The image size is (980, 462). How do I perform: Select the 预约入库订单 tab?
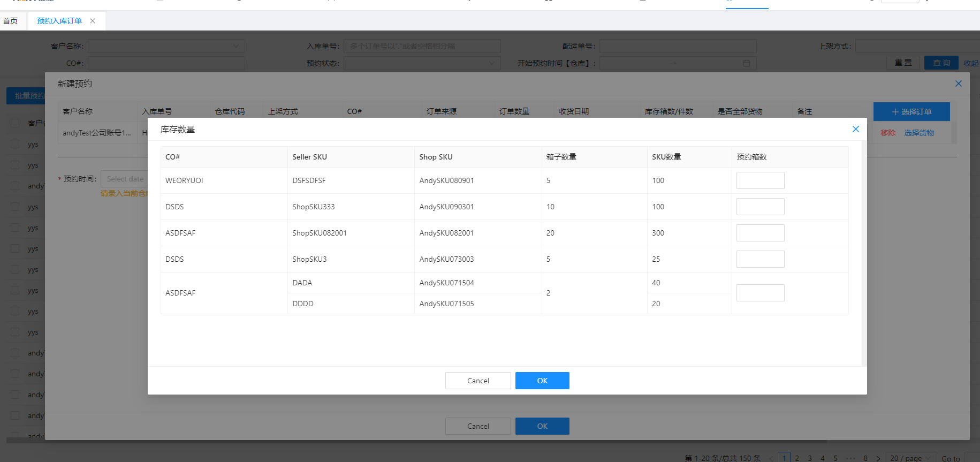coord(59,21)
